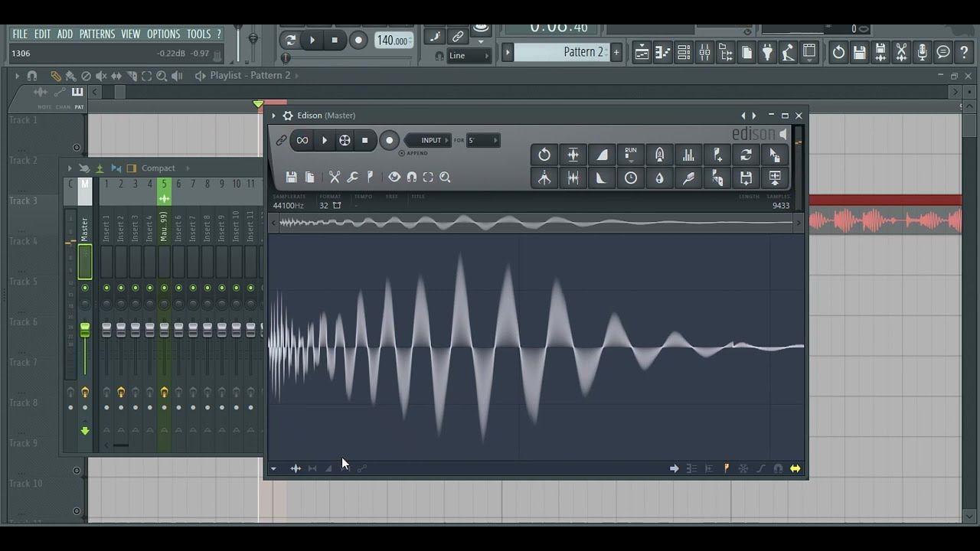Click Play in Edison

324,140
